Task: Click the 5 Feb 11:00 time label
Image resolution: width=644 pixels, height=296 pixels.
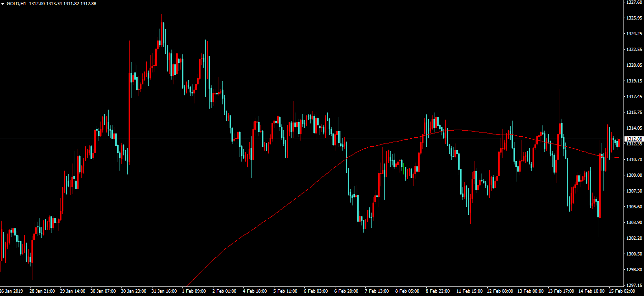Action: pyautogui.click(x=285, y=291)
